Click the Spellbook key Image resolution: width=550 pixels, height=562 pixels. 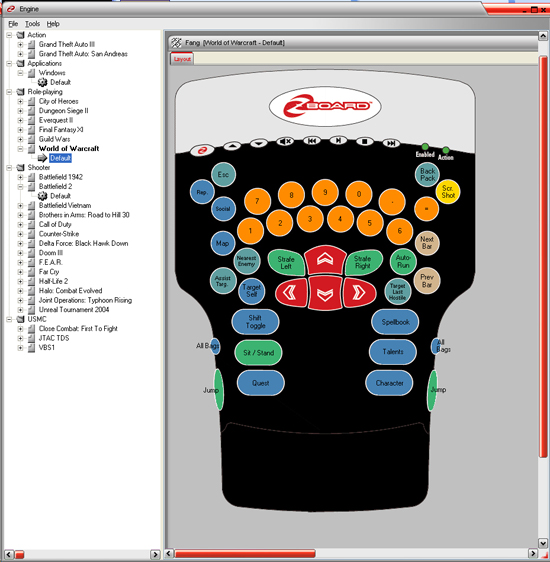point(395,322)
